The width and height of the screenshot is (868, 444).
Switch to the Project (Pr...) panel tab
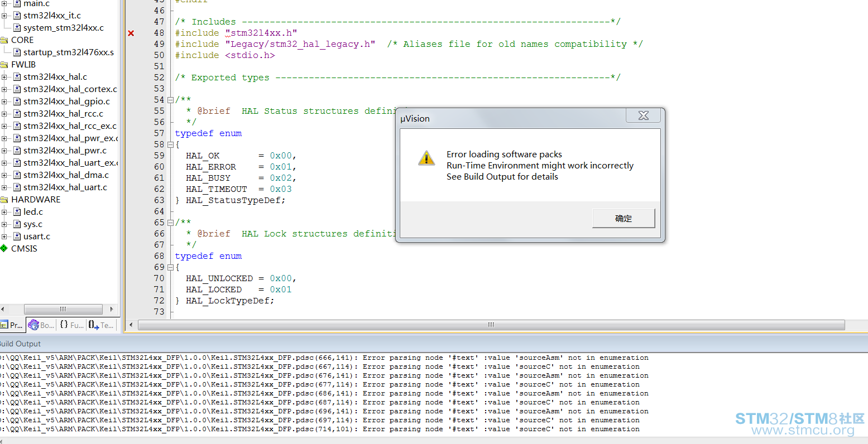[x=12, y=325]
